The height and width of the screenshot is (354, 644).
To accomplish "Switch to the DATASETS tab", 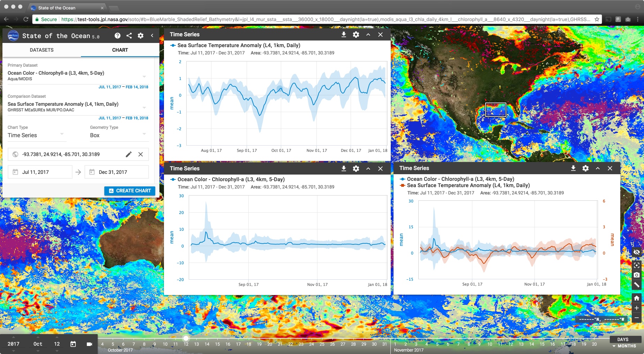I will coord(42,50).
